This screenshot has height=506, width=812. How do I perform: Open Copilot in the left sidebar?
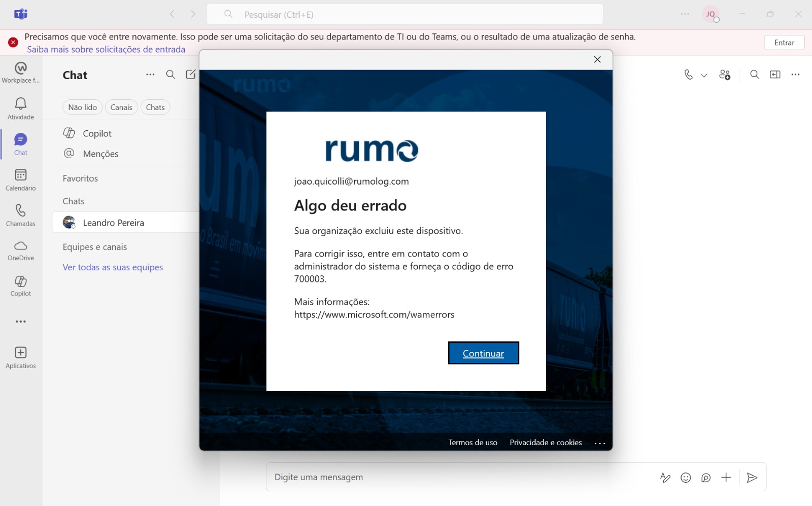(21, 286)
